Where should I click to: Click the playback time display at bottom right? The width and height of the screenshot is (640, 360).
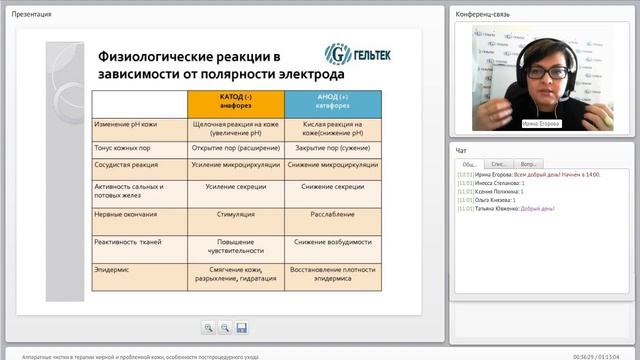point(596,357)
